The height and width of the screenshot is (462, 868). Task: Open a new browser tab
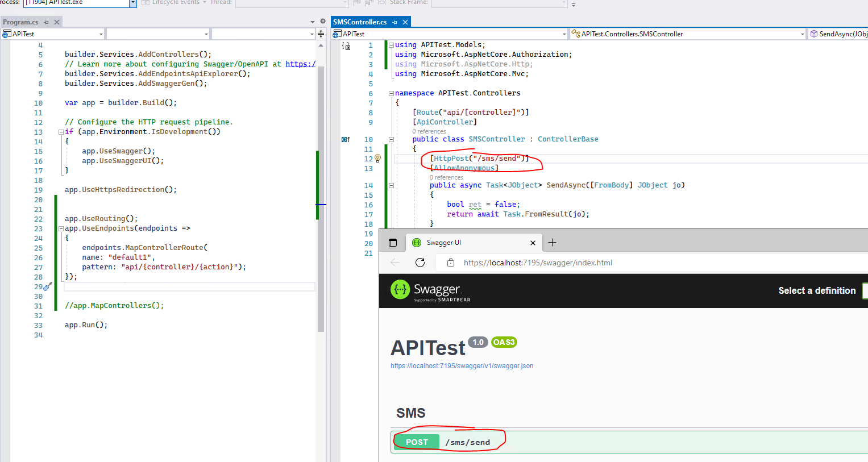(552, 243)
